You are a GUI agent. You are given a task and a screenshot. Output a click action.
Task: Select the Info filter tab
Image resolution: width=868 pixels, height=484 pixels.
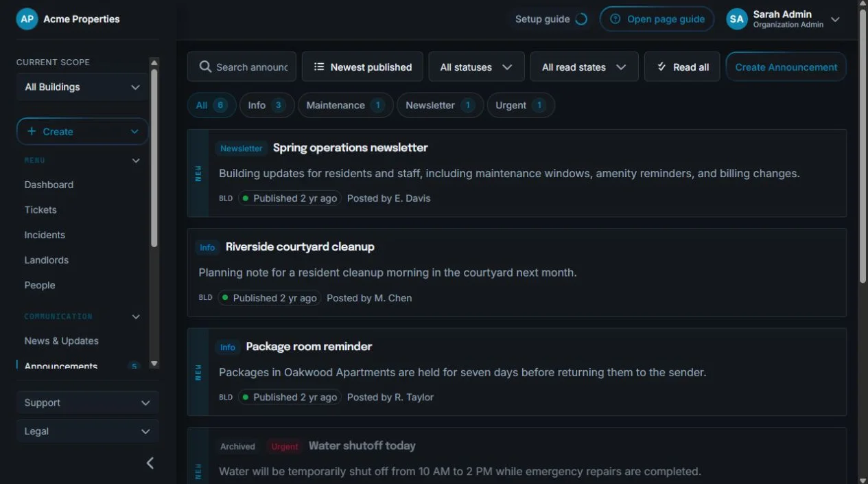point(267,105)
